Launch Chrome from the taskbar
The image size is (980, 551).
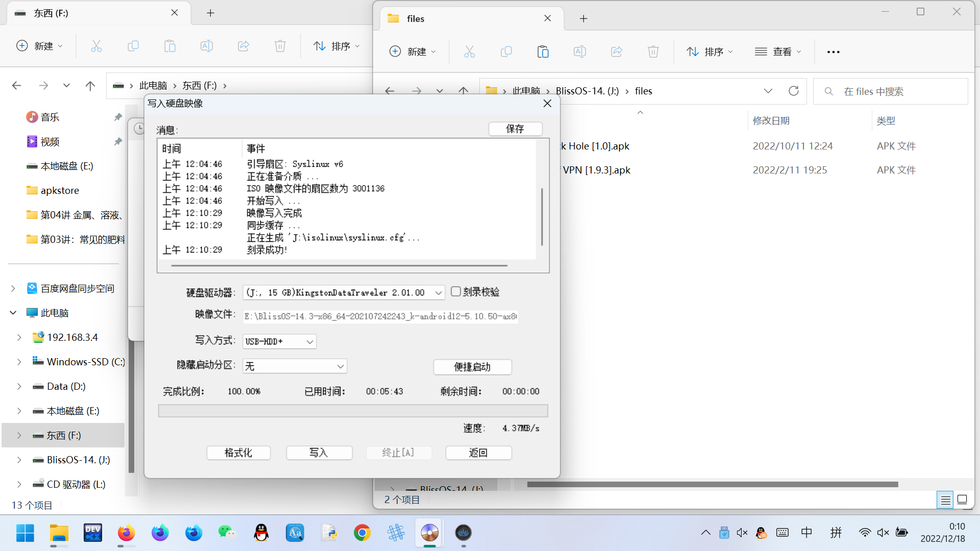(x=362, y=533)
